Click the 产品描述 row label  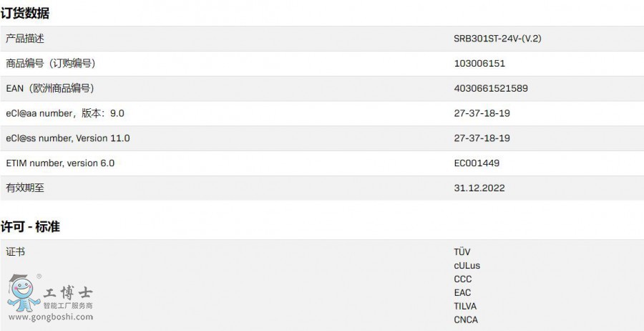pyautogui.click(x=25, y=39)
